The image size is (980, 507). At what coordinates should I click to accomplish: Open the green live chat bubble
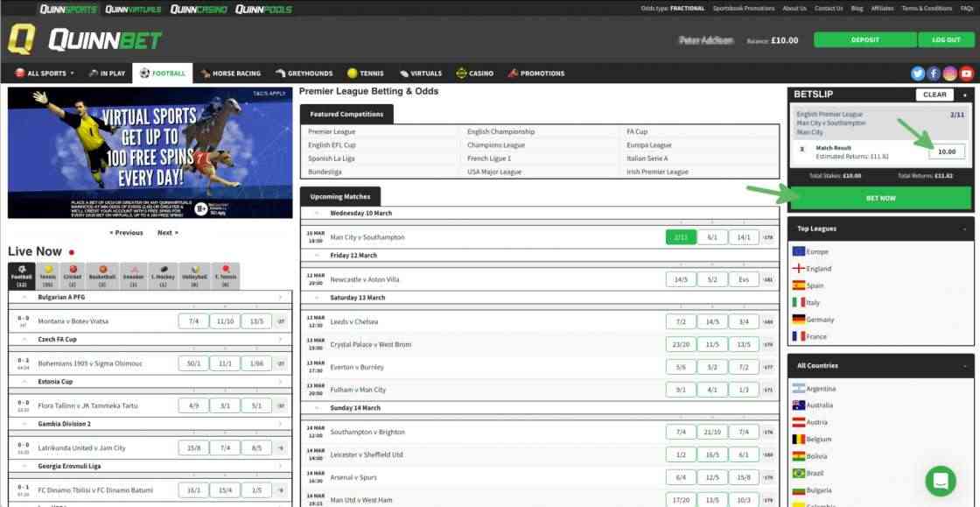(941, 481)
